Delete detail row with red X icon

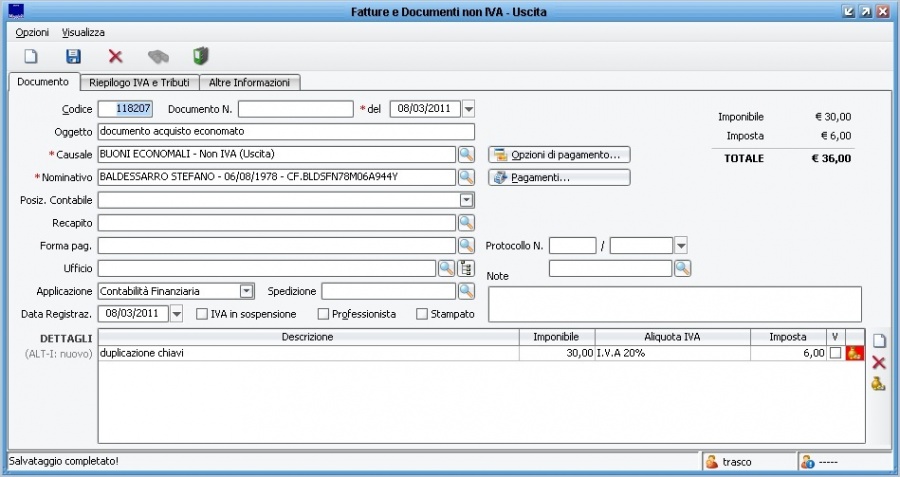[879, 362]
